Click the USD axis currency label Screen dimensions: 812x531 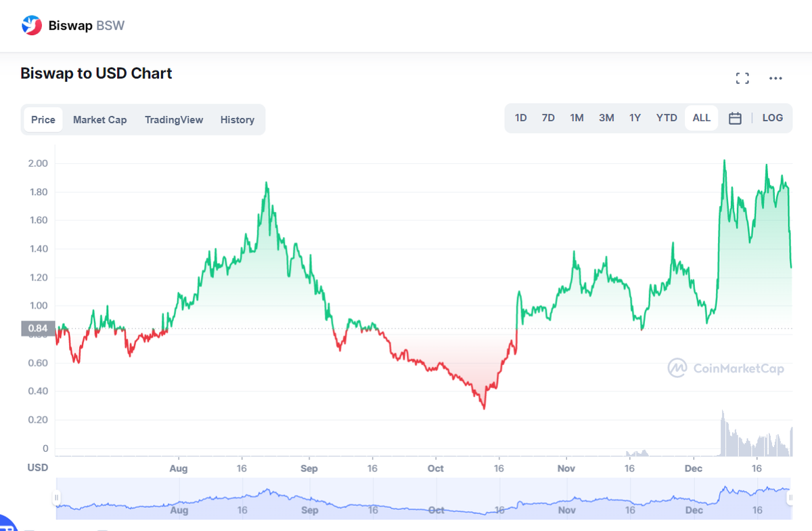point(37,467)
